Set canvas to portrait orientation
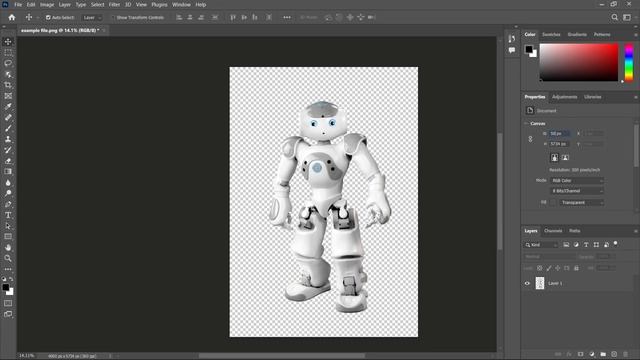Image resolution: width=640 pixels, height=360 pixels. click(554, 158)
